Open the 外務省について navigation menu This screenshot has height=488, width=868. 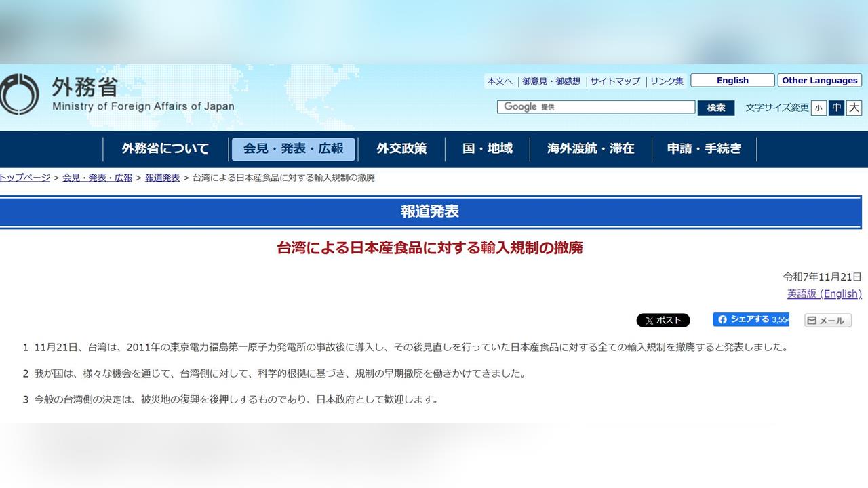point(165,148)
